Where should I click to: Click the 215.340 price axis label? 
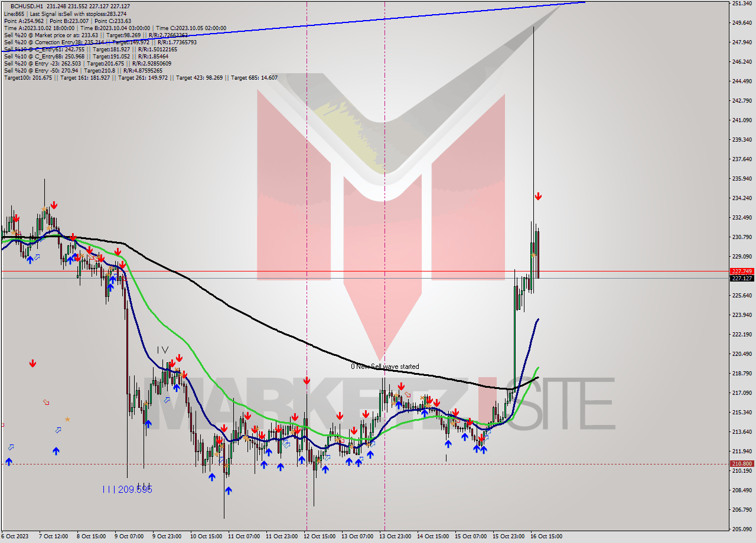pyautogui.click(x=741, y=412)
